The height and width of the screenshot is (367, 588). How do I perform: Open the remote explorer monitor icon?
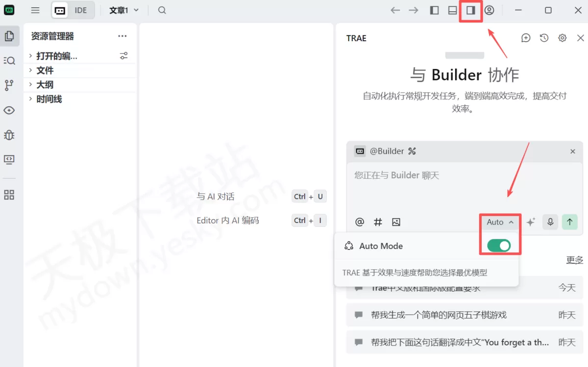(9, 159)
